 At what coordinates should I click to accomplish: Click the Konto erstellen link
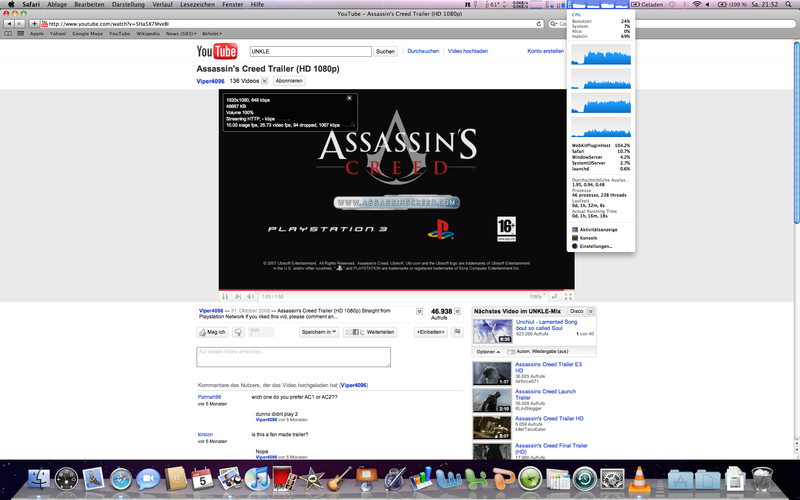pos(545,51)
